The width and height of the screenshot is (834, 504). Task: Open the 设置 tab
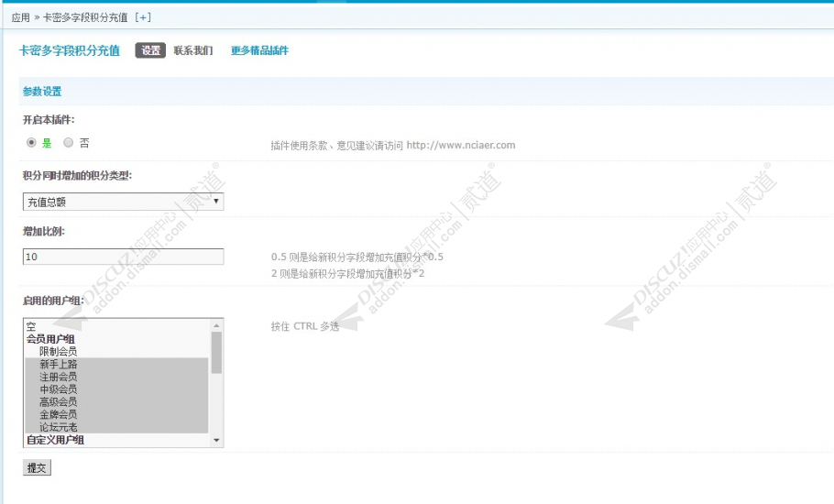150,50
